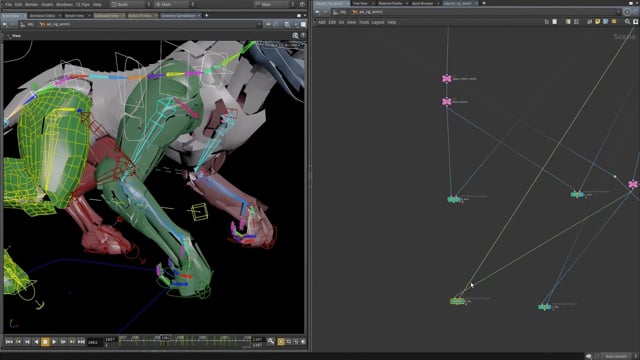The width and height of the screenshot is (640, 360).
Task: Click the network node info circle icon
Action: click(627, 12)
